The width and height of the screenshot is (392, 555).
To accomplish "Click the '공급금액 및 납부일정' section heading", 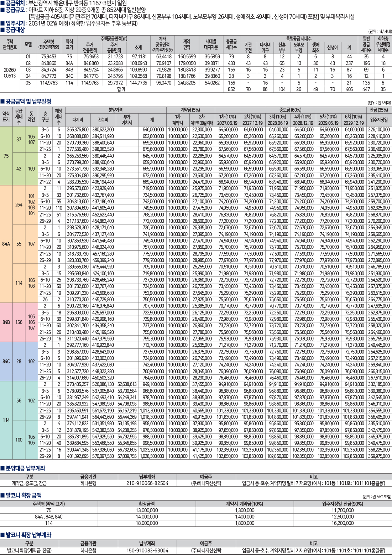I will 28,102.
